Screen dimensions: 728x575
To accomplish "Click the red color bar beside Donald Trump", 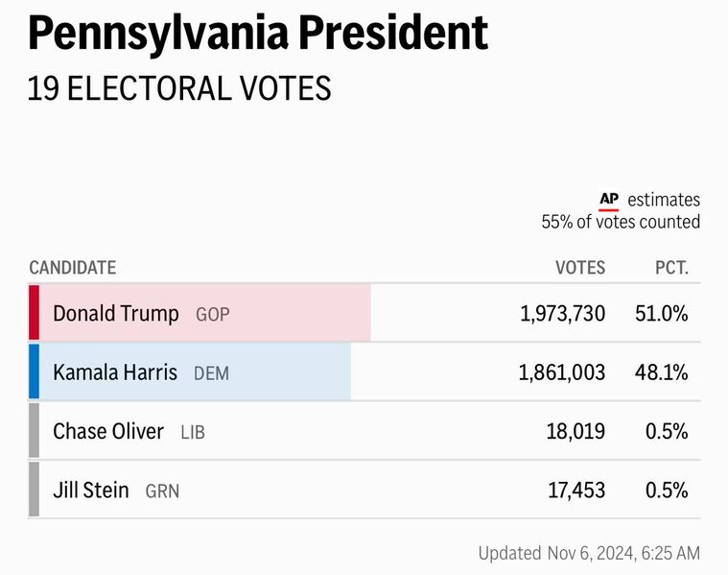I will point(34,313).
